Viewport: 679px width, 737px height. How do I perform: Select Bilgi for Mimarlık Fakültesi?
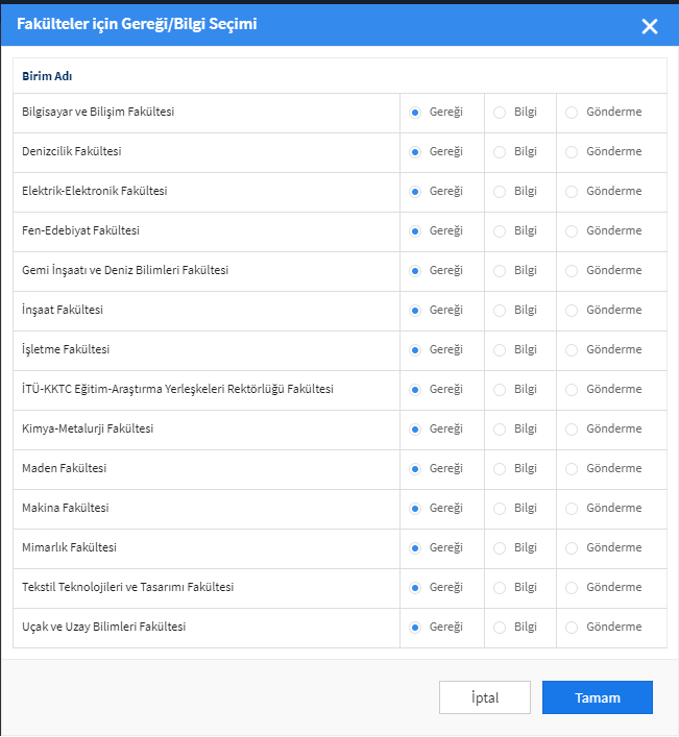499,548
